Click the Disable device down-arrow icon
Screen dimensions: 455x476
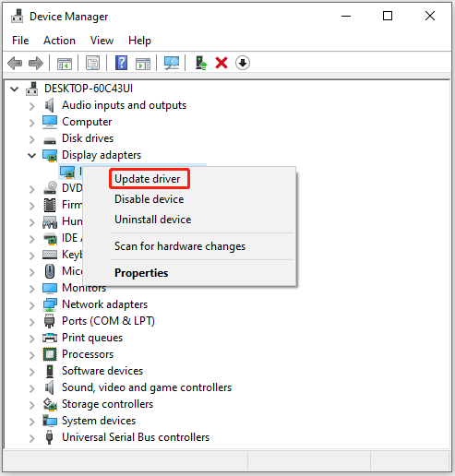click(243, 63)
